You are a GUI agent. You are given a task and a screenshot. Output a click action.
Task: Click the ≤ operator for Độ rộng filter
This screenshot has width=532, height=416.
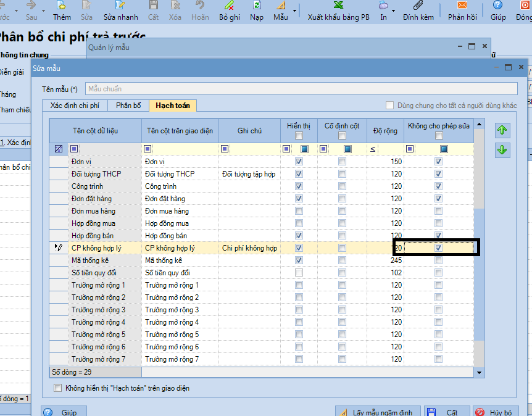373,149
